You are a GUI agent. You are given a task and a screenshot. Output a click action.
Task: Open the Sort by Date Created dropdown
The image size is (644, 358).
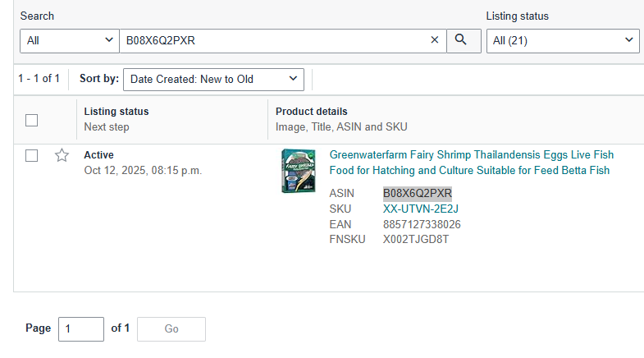pos(213,80)
